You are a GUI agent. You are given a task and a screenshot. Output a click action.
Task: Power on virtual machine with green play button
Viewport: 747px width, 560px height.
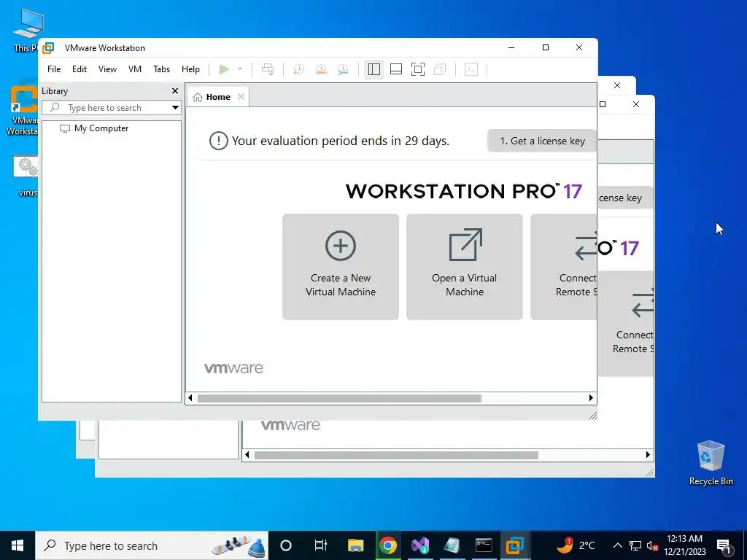[224, 69]
